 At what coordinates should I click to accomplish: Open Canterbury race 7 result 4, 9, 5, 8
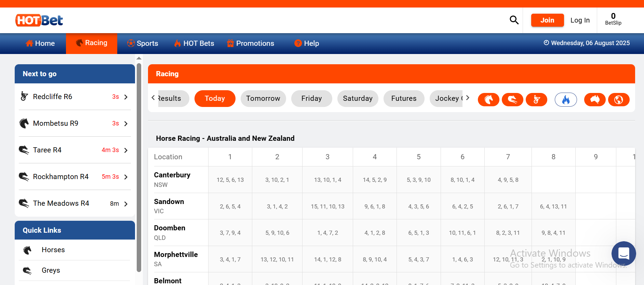click(x=508, y=180)
